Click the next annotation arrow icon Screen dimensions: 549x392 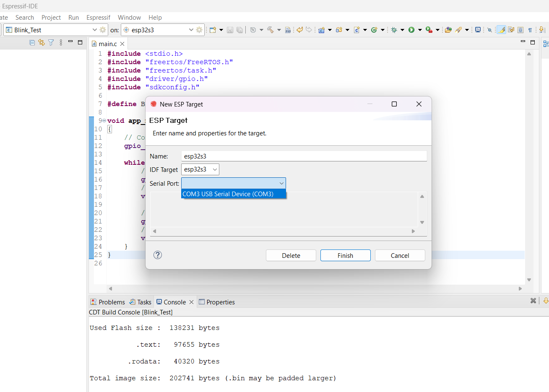(x=542, y=30)
